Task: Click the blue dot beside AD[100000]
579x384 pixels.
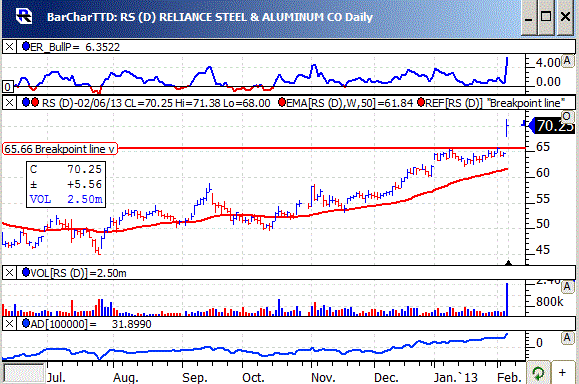Action: click(26, 323)
